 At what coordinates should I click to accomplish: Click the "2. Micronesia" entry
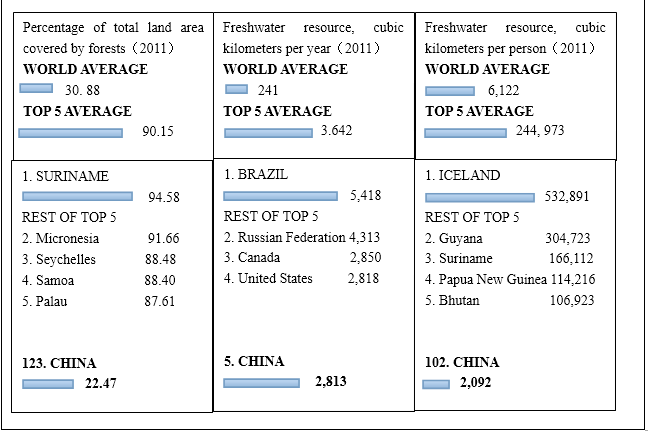click(x=61, y=239)
